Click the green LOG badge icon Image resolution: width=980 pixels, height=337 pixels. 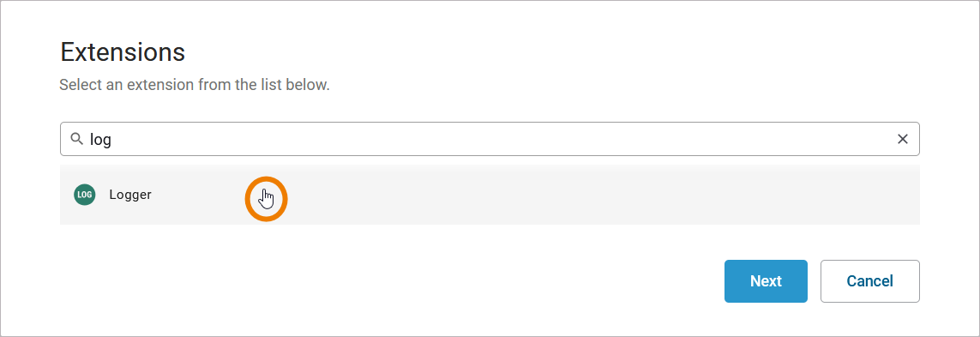click(x=84, y=195)
